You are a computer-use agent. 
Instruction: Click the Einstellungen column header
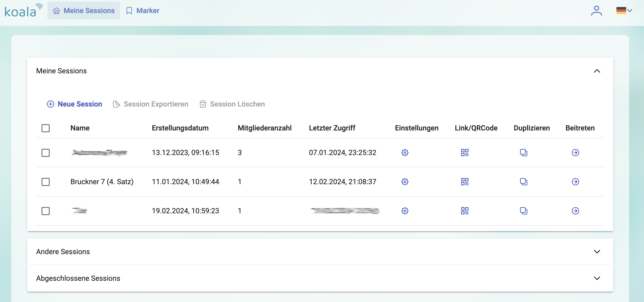416,128
